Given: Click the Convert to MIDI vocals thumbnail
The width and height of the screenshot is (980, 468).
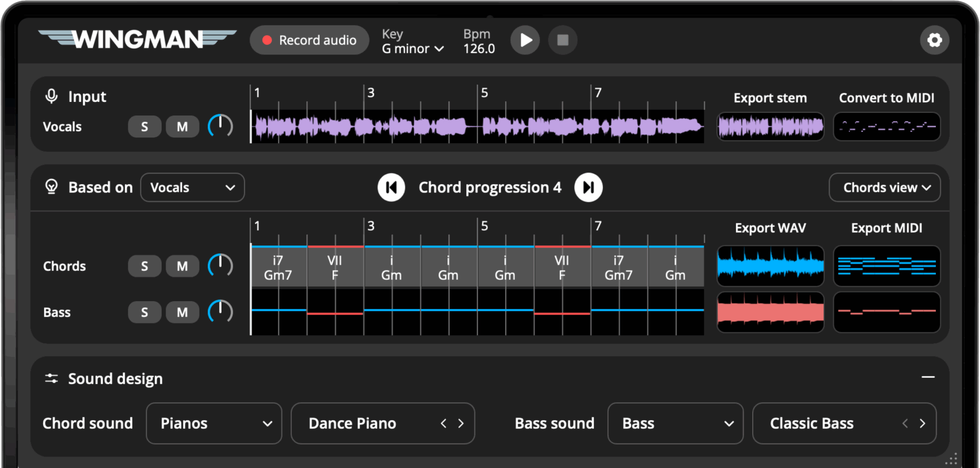Looking at the screenshot, I should tap(887, 127).
